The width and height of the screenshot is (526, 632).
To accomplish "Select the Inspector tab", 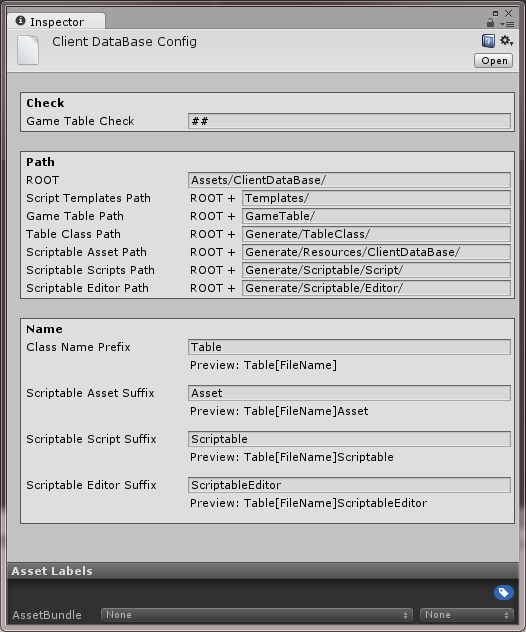I will tap(56, 21).
